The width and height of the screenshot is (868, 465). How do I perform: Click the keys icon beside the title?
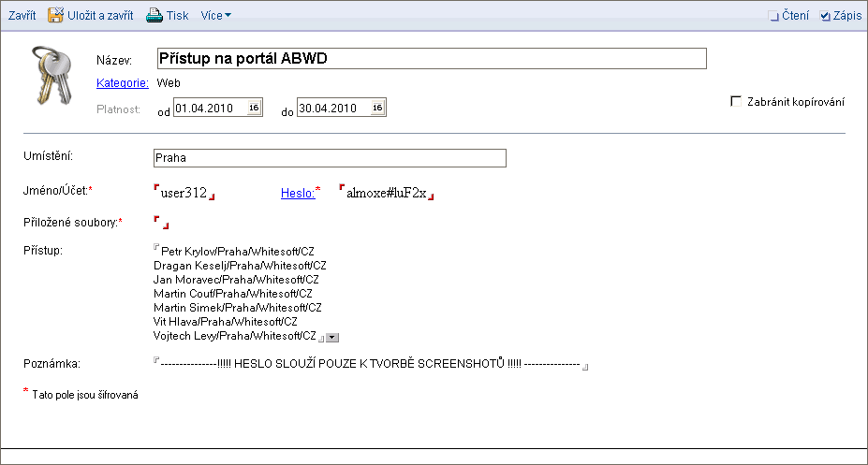tap(50, 75)
